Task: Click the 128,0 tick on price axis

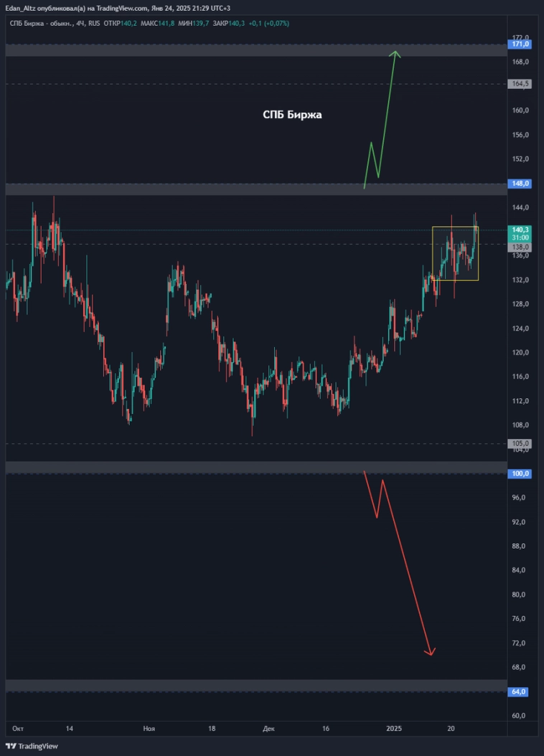Action: (521, 304)
